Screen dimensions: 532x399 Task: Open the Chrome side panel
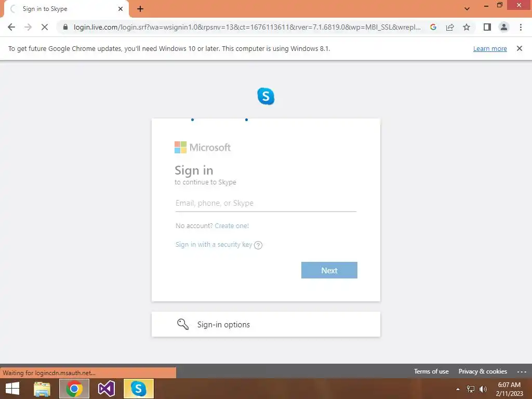487,27
